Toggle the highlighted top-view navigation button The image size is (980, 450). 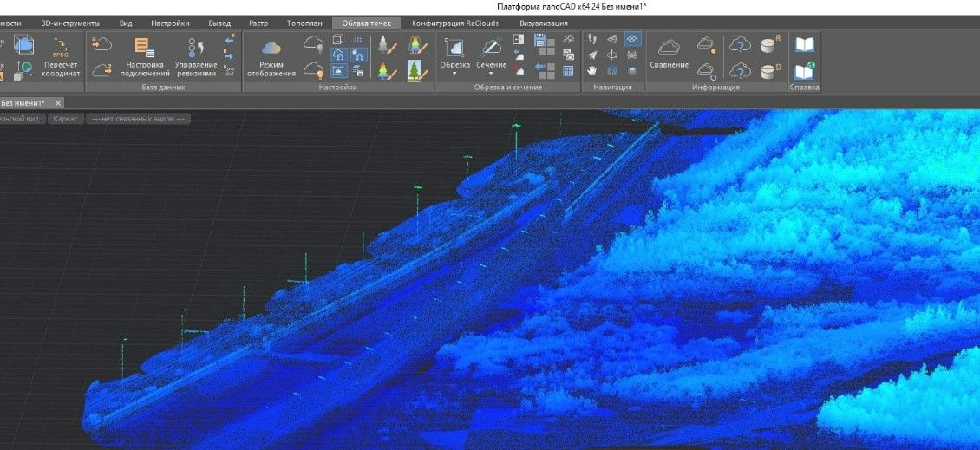633,39
